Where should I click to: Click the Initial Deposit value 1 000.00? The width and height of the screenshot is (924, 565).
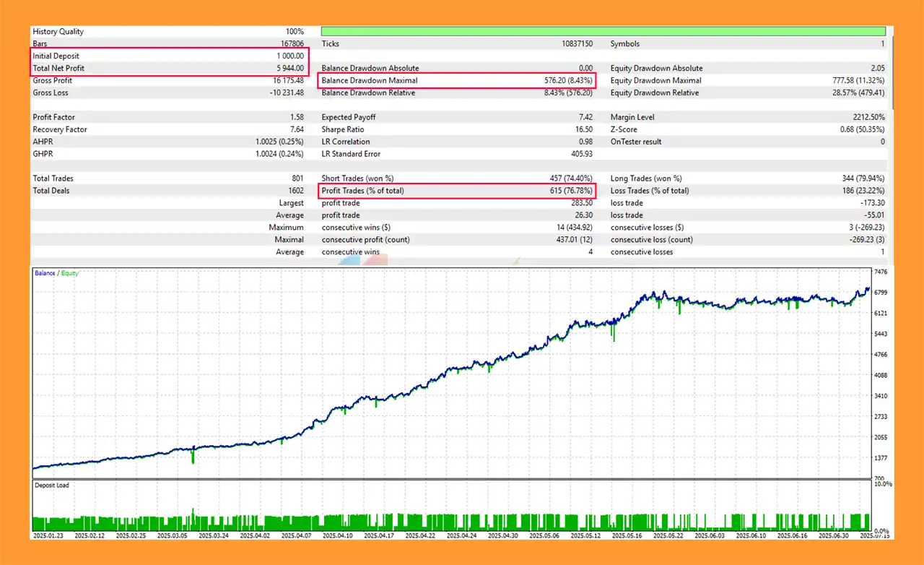pos(289,56)
